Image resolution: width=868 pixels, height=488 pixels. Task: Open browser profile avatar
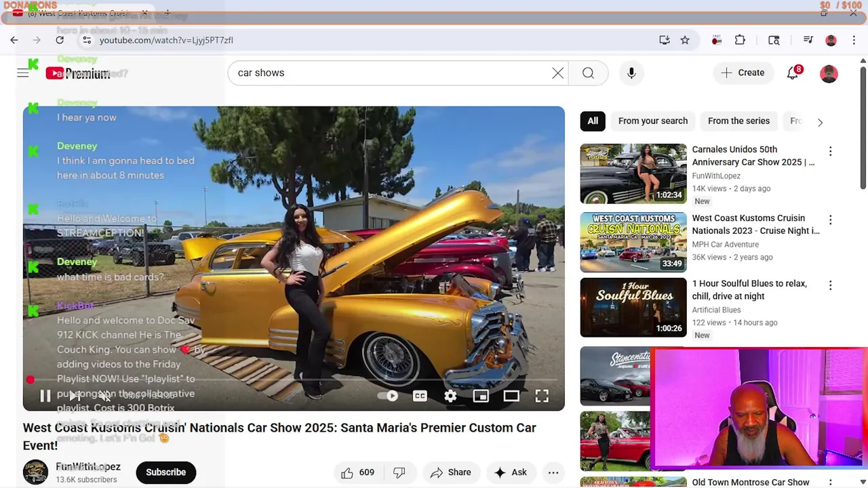pyautogui.click(x=831, y=41)
